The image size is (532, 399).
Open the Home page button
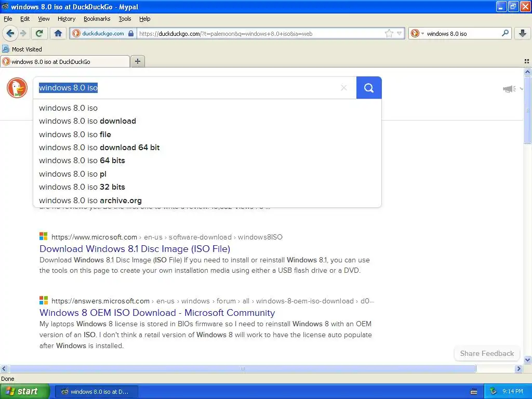tap(58, 33)
